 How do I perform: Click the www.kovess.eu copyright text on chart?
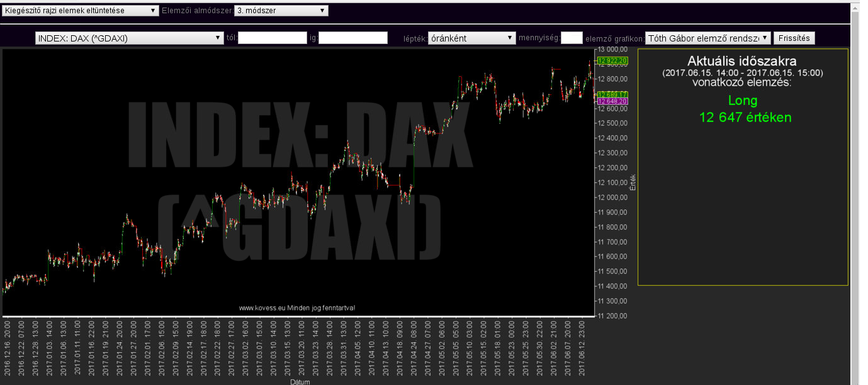(297, 308)
